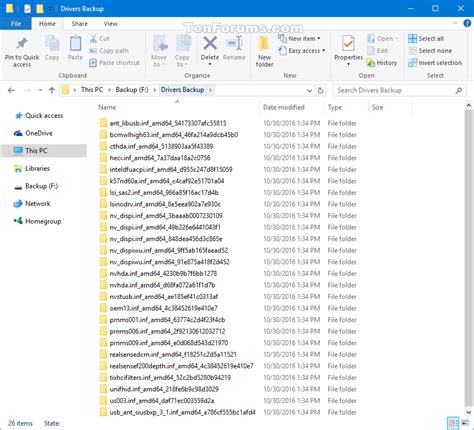Click the Delete X icon
This screenshot has width=474, height=430.
(x=210, y=43)
